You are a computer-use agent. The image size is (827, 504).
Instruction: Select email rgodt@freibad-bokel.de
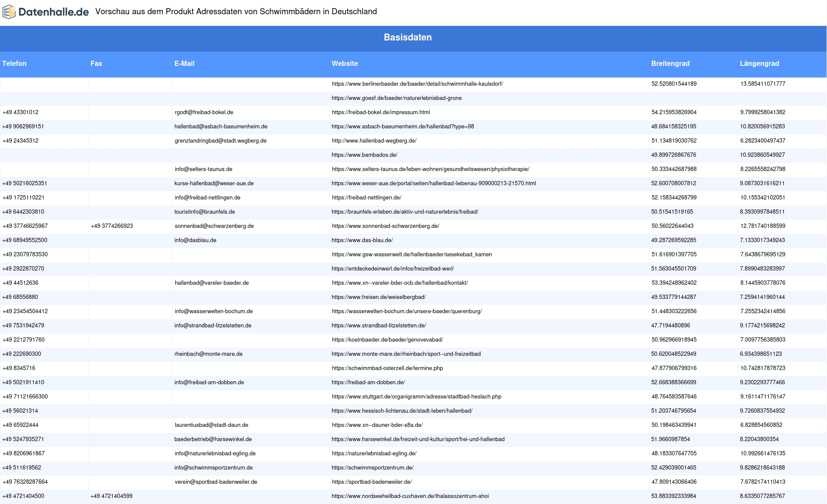pos(204,112)
